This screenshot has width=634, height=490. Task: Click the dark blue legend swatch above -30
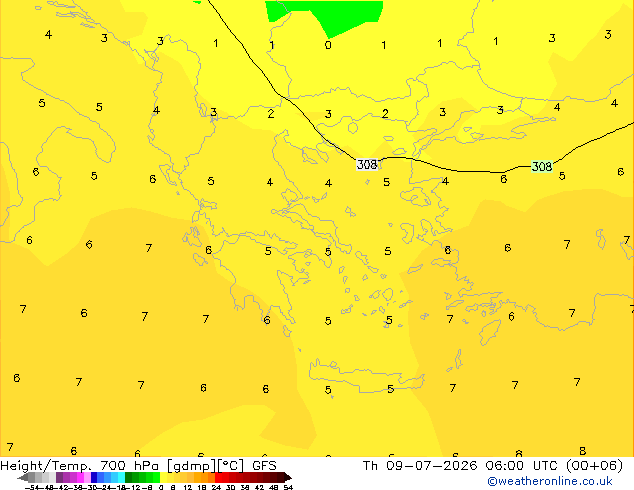point(94,477)
